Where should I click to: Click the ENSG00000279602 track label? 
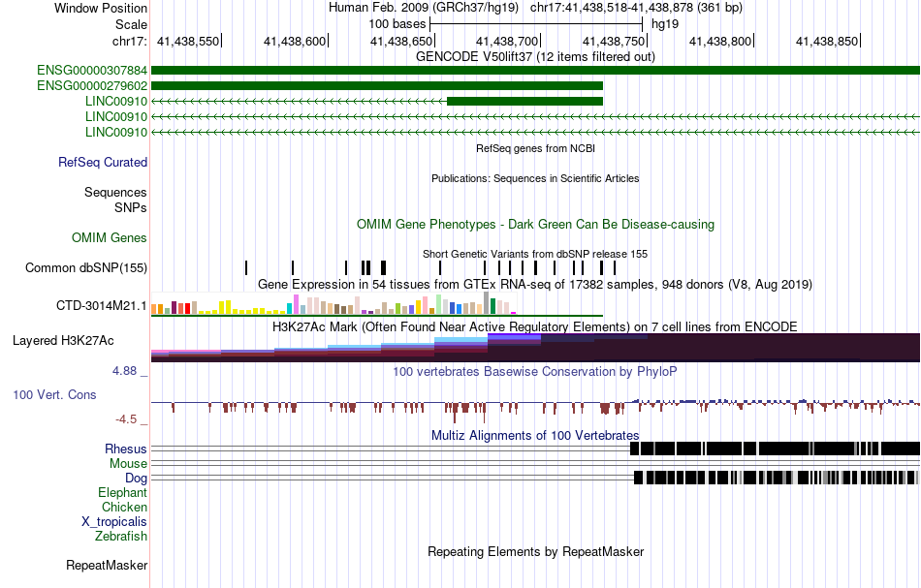coord(92,85)
